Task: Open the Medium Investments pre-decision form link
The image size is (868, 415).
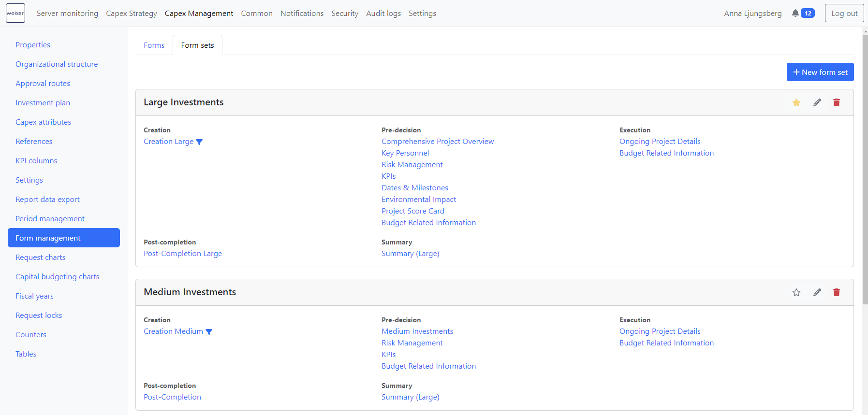Action: coord(417,331)
